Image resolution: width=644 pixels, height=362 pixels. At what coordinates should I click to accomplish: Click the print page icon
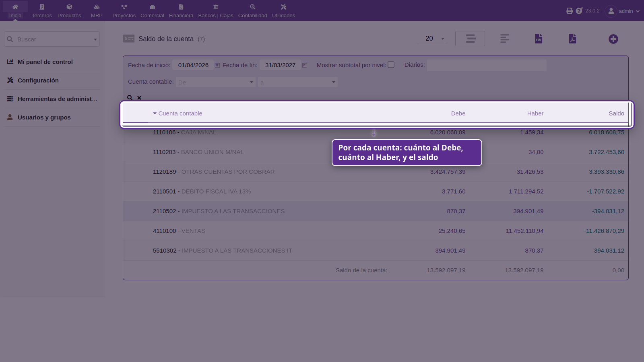click(x=570, y=11)
